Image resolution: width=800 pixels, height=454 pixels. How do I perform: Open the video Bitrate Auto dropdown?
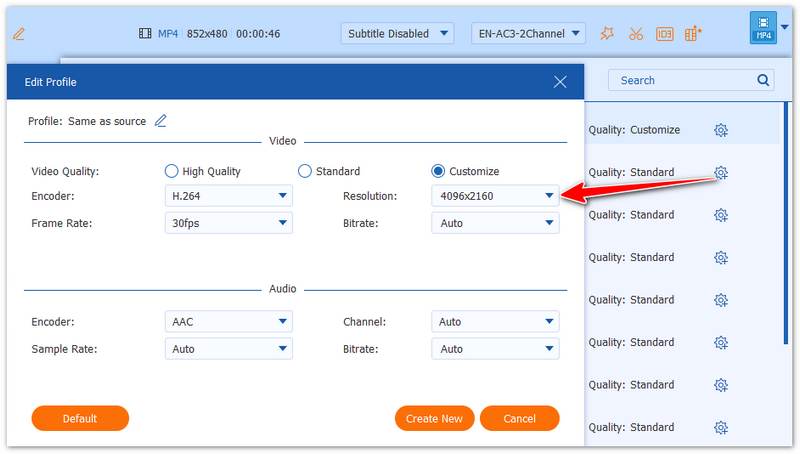click(x=495, y=223)
